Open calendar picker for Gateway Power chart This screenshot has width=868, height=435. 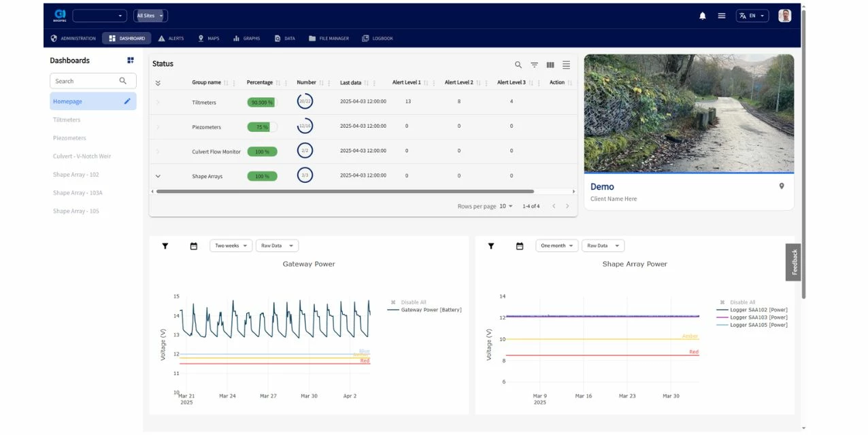(194, 246)
